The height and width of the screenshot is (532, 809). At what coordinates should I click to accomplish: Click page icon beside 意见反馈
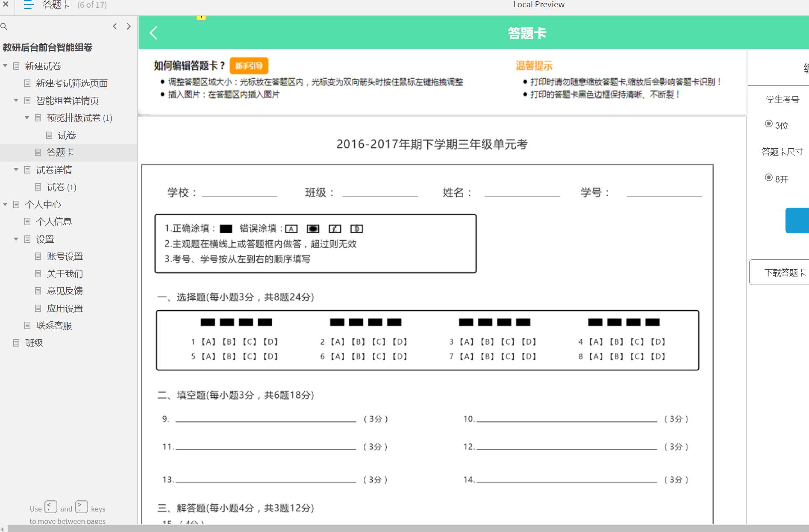click(38, 291)
